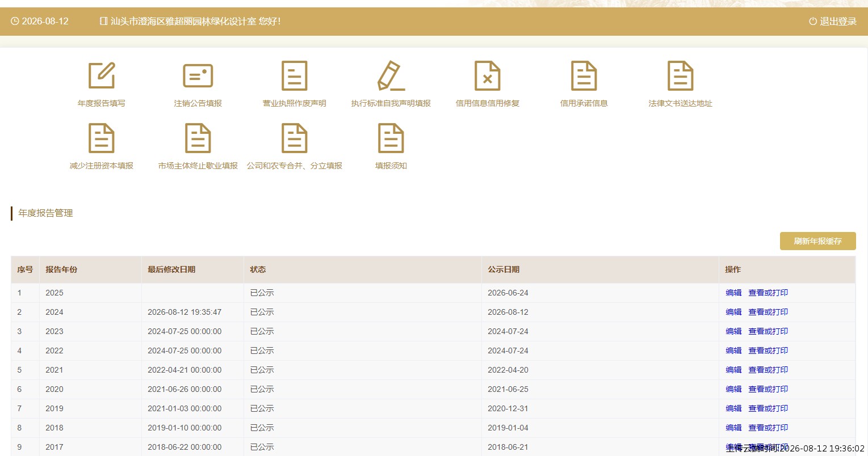Click the 营业执照作废声明 label
The width and height of the screenshot is (868, 456).
[x=295, y=103]
